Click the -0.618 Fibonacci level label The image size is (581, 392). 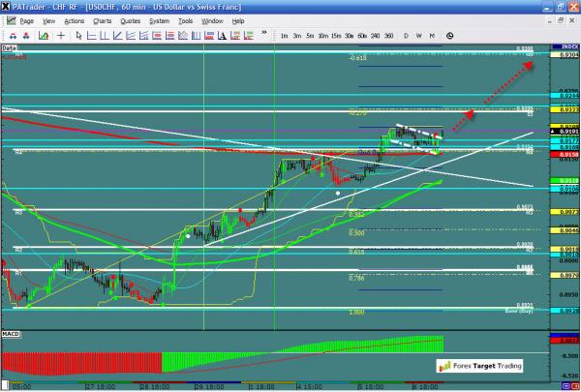click(358, 58)
